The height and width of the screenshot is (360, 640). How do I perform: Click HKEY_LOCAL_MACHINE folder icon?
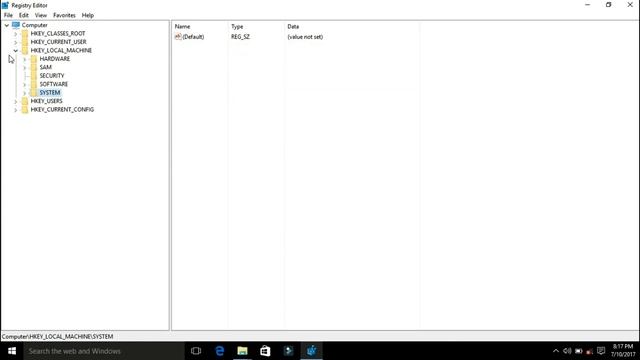tap(25, 50)
